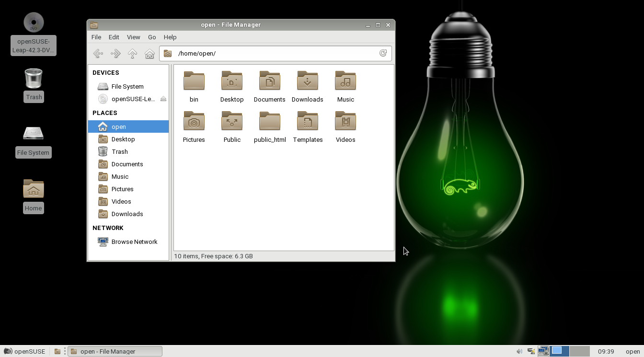Open the openSUSE application menu

click(24, 351)
